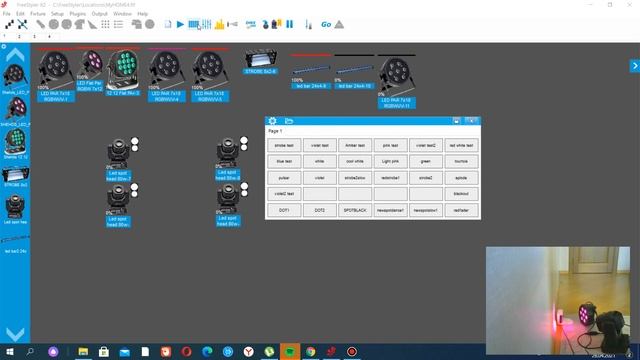640x360 pixels.
Task: Trigger the 'blackout' cue button
Action: click(x=461, y=194)
